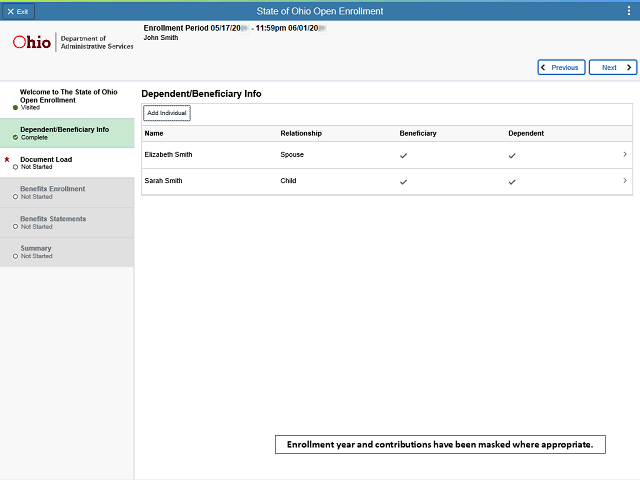Go to the Summary step

point(36,252)
